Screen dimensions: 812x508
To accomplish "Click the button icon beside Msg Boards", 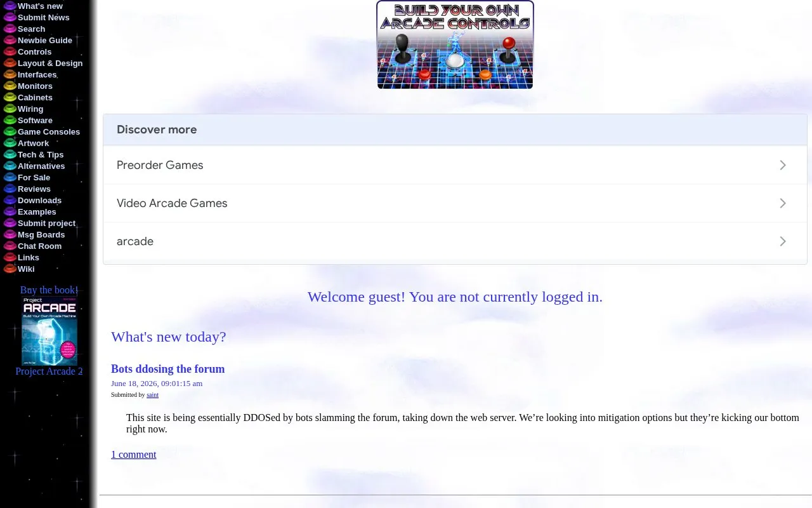I will coord(10,234).
